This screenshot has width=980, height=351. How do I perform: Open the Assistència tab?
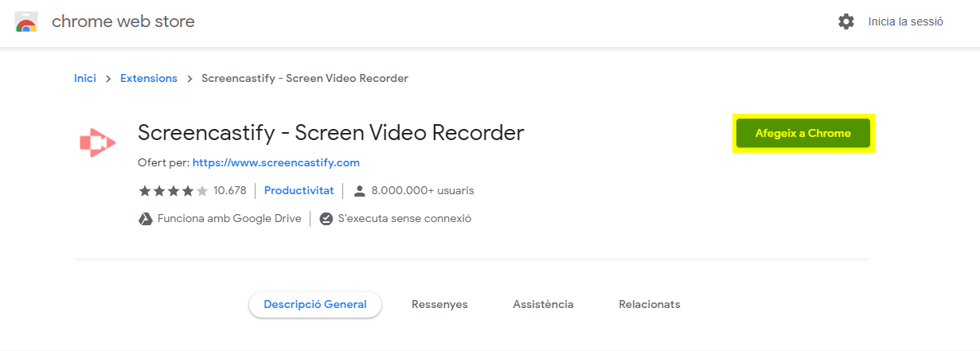[x=543, y=304]
